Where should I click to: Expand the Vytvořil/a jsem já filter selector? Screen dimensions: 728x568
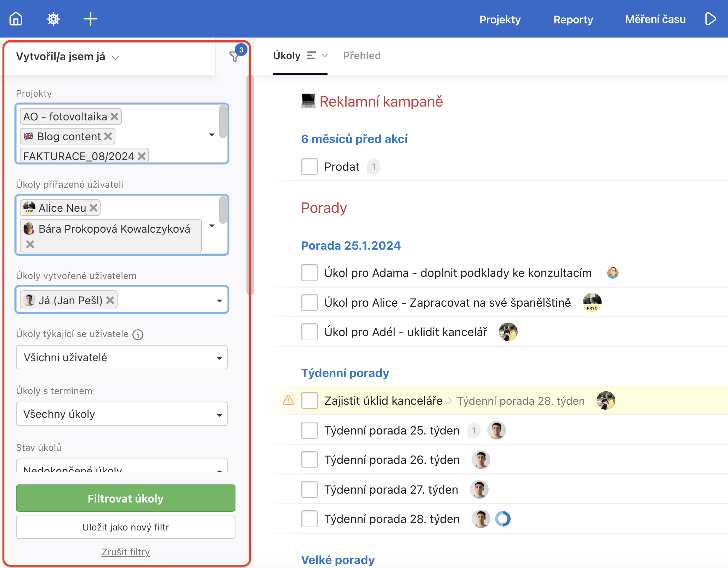click(x=68, y=57)
